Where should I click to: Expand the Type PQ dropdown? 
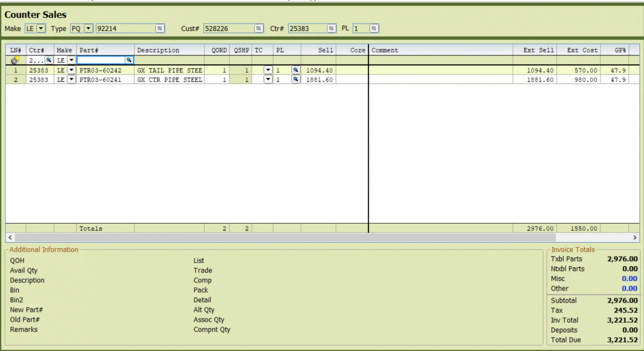pyautogui.click(x=89, y=28)
